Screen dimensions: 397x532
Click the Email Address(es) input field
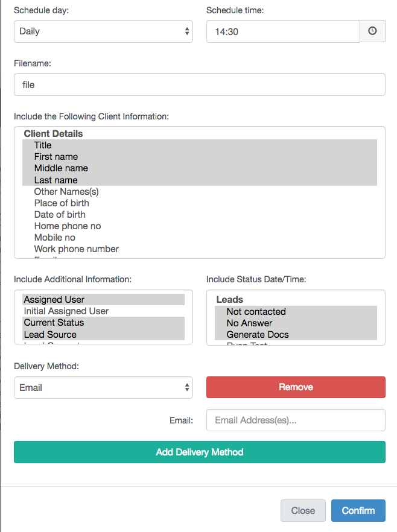click(296, 420)
